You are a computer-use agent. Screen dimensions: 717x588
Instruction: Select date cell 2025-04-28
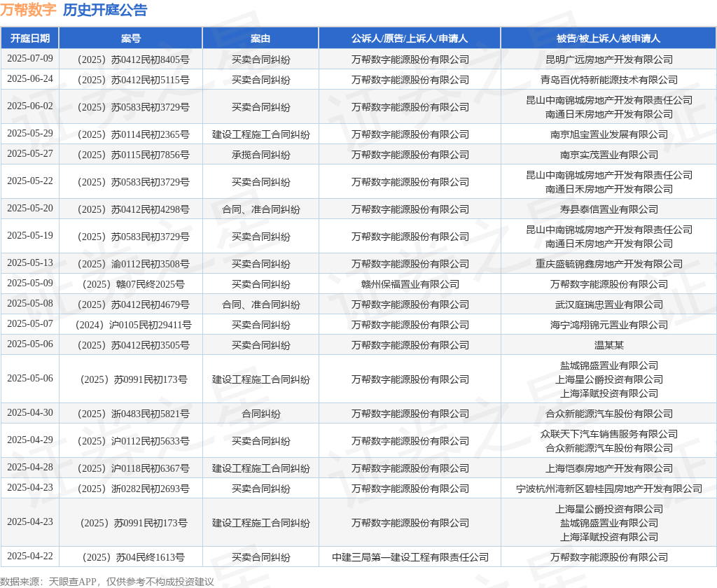29,468
